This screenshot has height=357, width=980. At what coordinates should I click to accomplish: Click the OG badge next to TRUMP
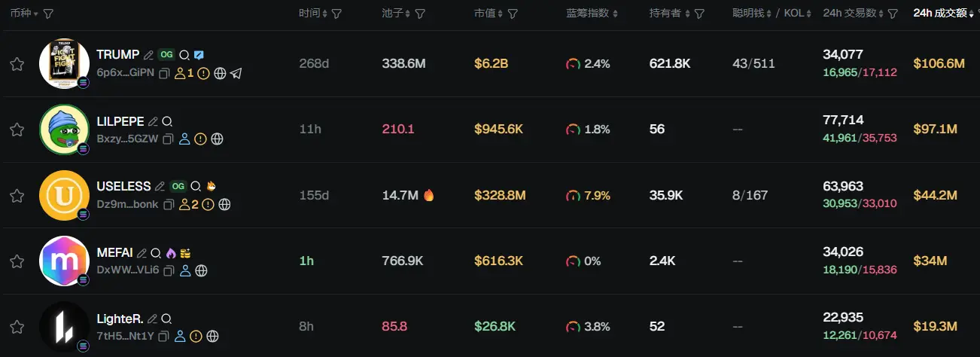[x=166, y=55]
